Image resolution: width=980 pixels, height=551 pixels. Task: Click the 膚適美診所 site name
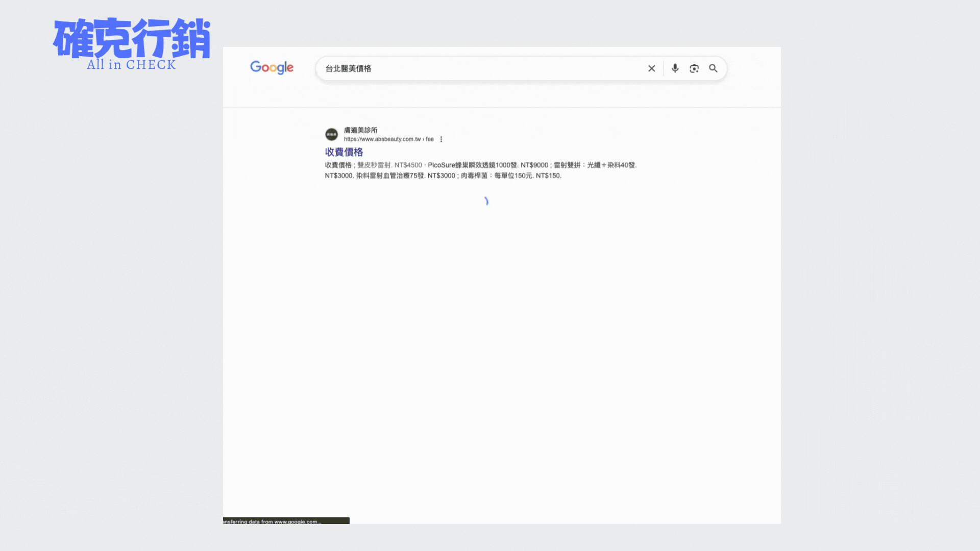coord(360,130)
